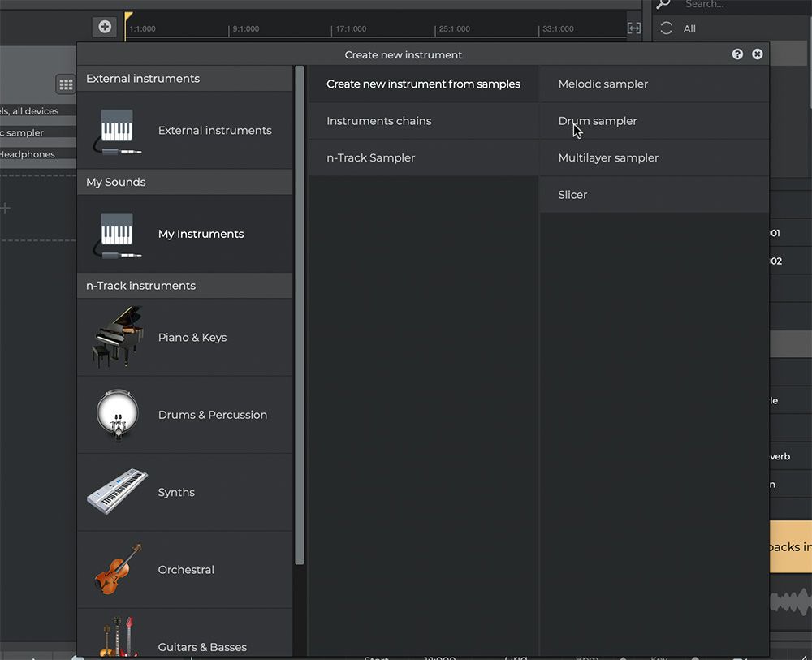This screenshot has width=812, height=660.
Task: Open Drums & Percussion category
Action: [185, 415]
